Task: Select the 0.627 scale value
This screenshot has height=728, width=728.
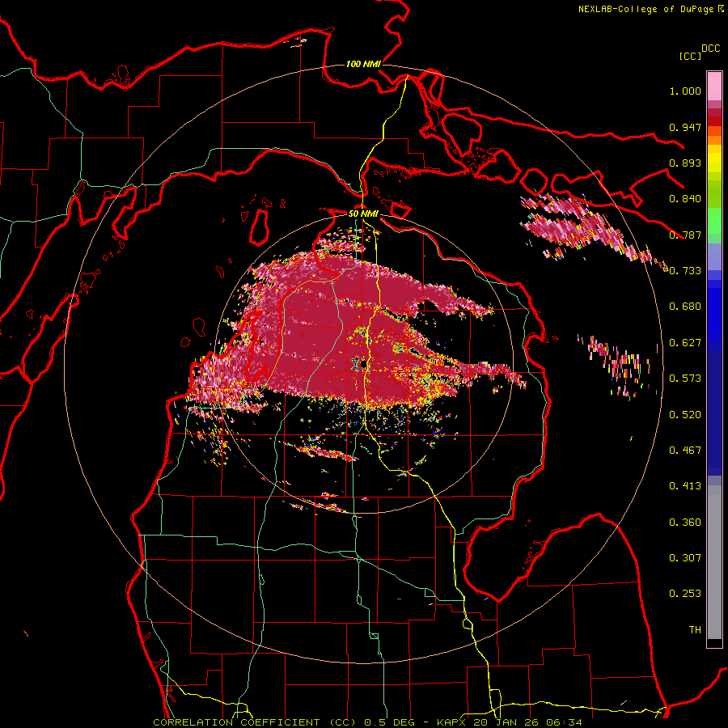Action: coord(685,343)
